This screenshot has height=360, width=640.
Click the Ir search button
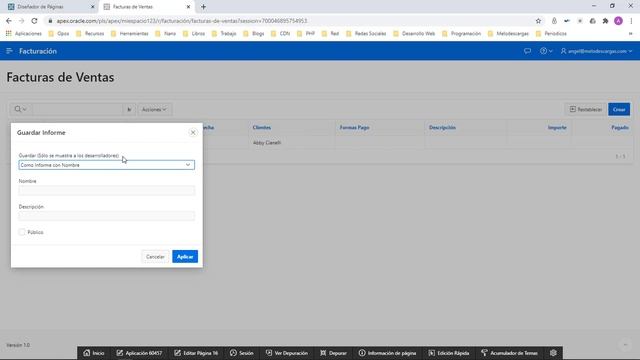tap(129, 109)
